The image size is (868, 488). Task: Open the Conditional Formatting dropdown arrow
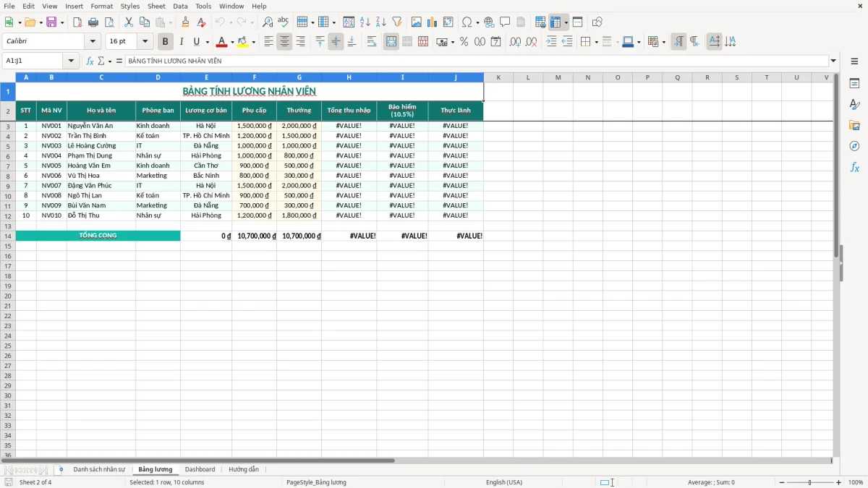663,42
